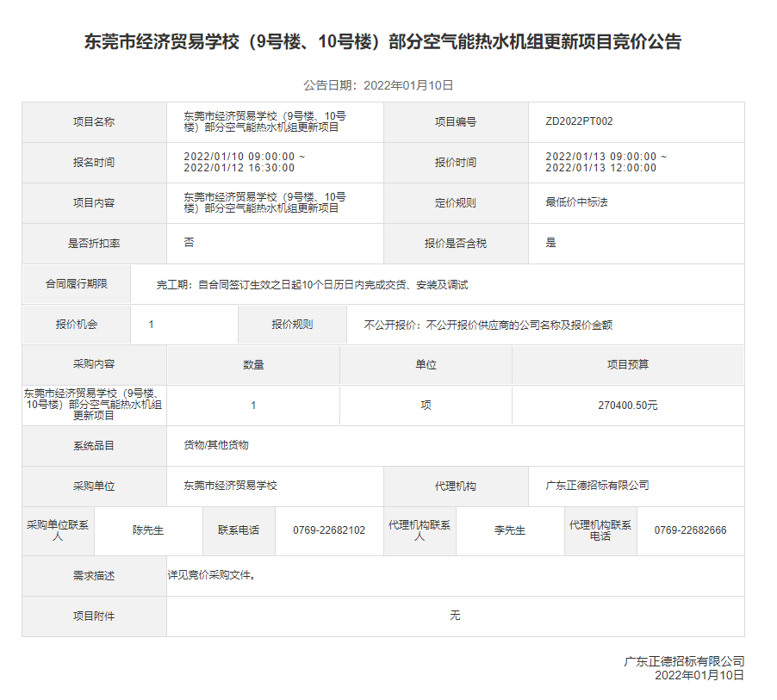Click the 报价时间 label cell
Viewport: 777px width, 700px height.
456,163
